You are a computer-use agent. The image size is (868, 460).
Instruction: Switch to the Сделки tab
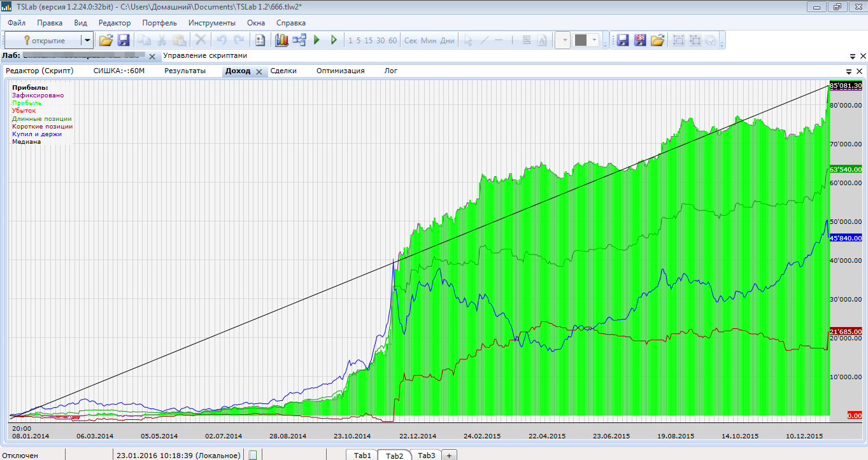283,71
